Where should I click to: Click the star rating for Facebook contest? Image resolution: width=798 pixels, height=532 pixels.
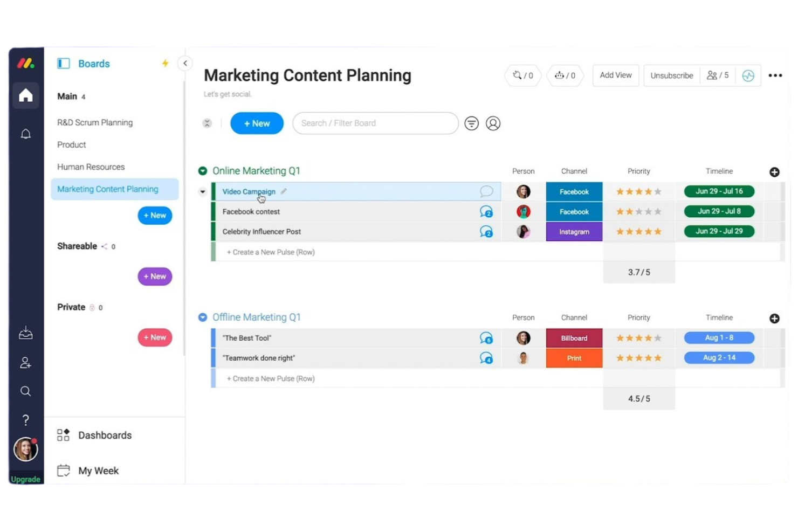click(x=639, y=212)
